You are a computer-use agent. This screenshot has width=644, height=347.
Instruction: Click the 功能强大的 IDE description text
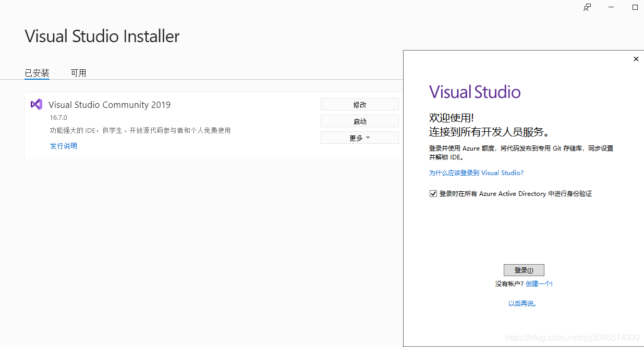(x=140, y=130)
